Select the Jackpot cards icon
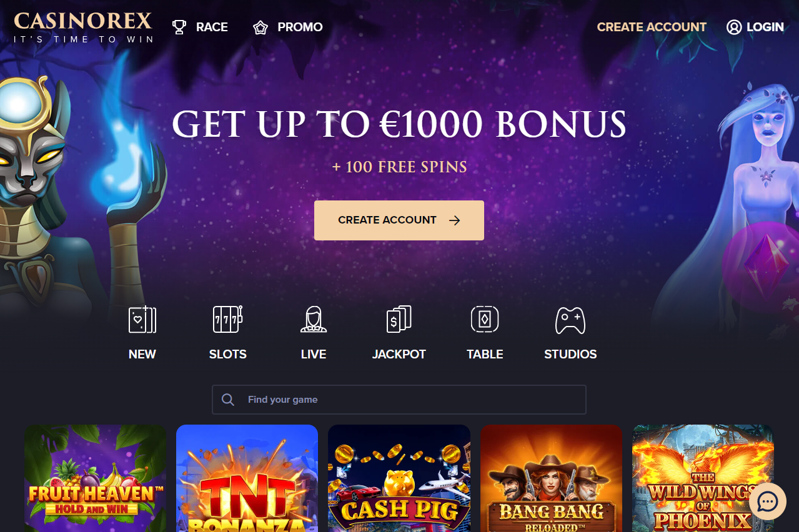799x532 pixels. 399,319
